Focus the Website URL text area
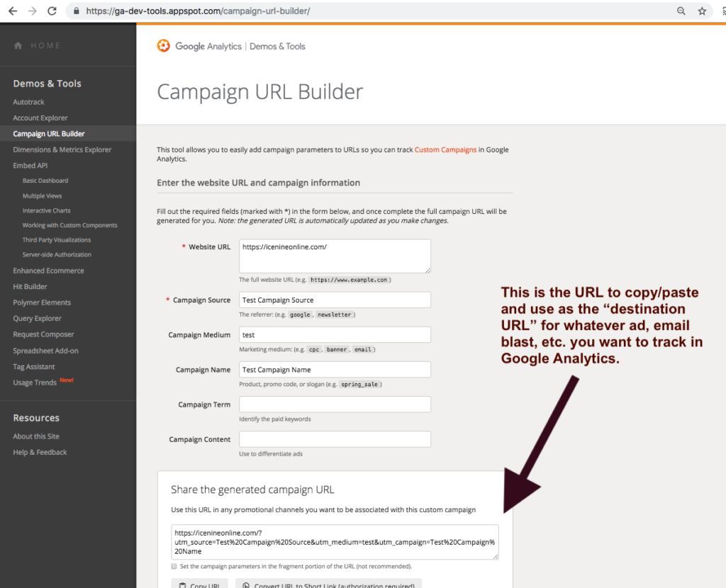 pos(335,256)
